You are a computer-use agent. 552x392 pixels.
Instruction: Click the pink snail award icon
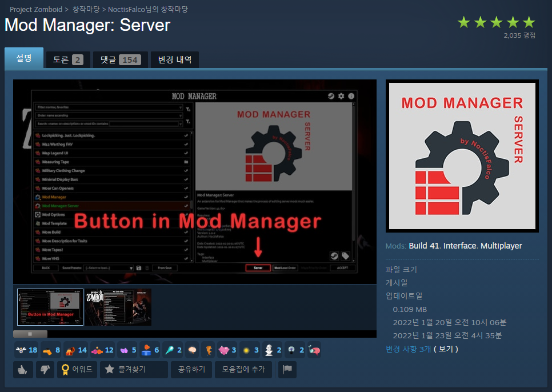pyautogui.click(x=314, y=350)
